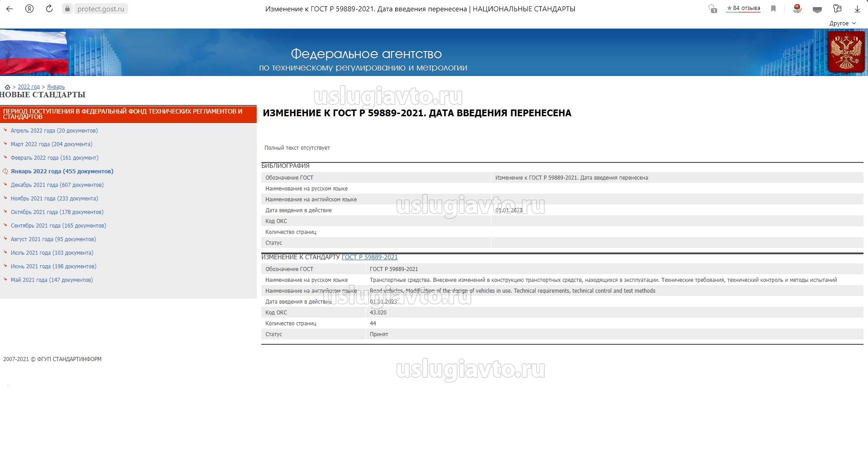Image resolution: width=868 pixels, height=452 pixels.
Task: Reload the page with refresh icon
Action: [49, 9]
